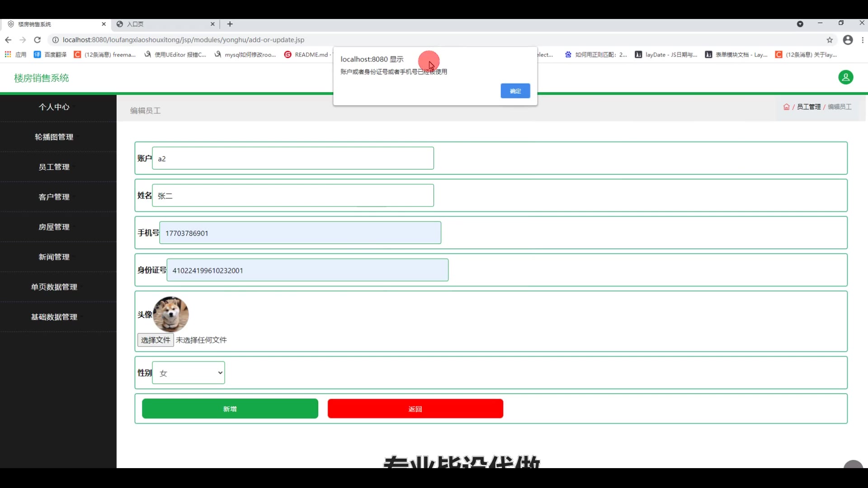Click the Shiba dog avatar thumbnail
The image size is (868, 488).
(x=171, y=314)
